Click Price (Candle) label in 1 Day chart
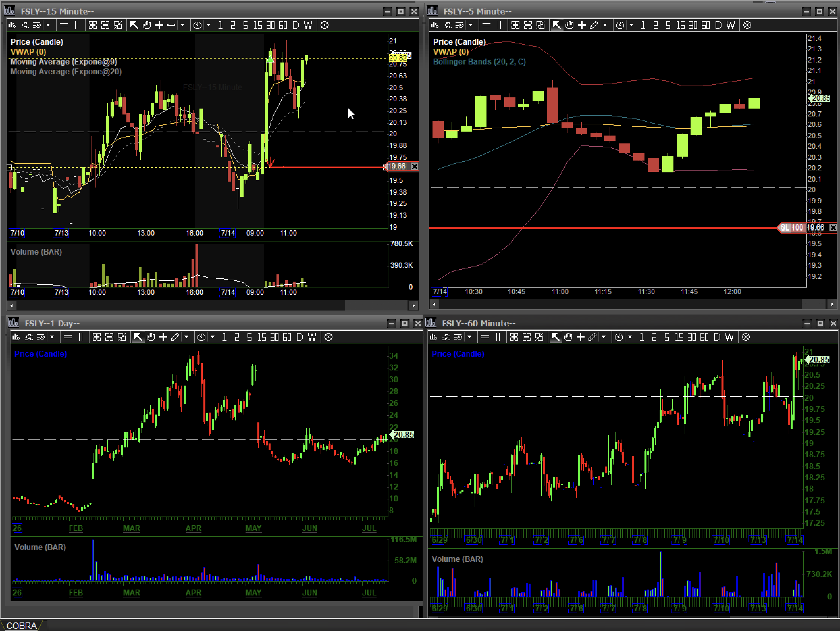This screenshot has height=631, width=840. coord(40,354)
